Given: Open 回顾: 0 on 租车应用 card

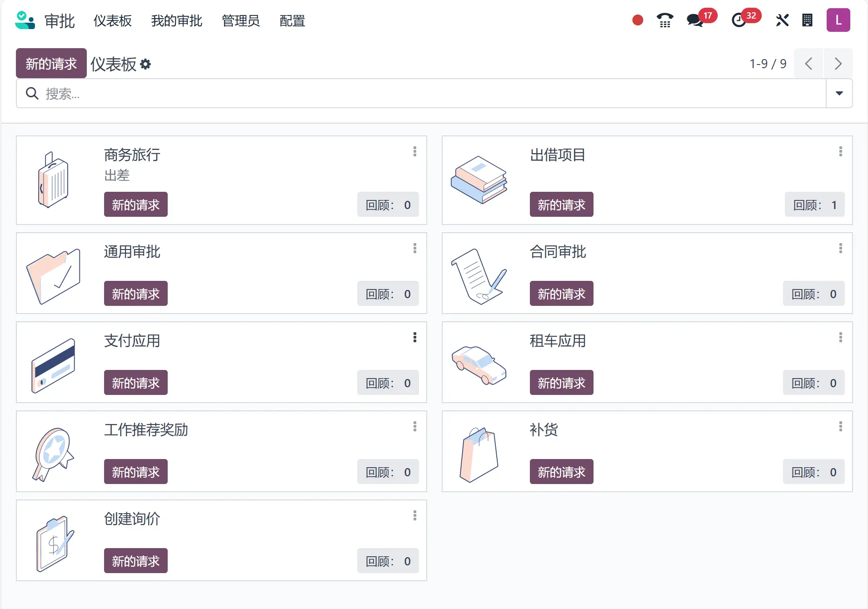Looking at the screenshot, I should (814, 383).
